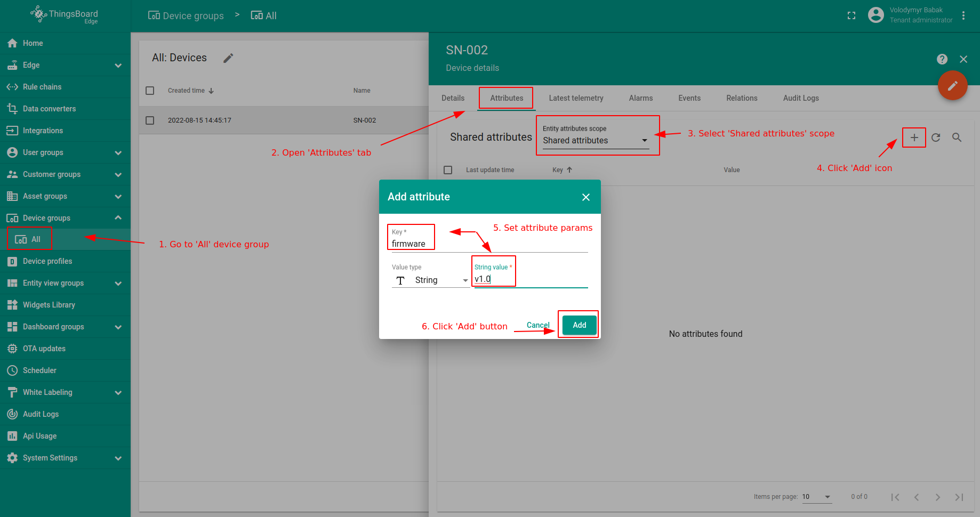Click Device groups breadcrumb link

pyautogui.click(x=186, y=15)
